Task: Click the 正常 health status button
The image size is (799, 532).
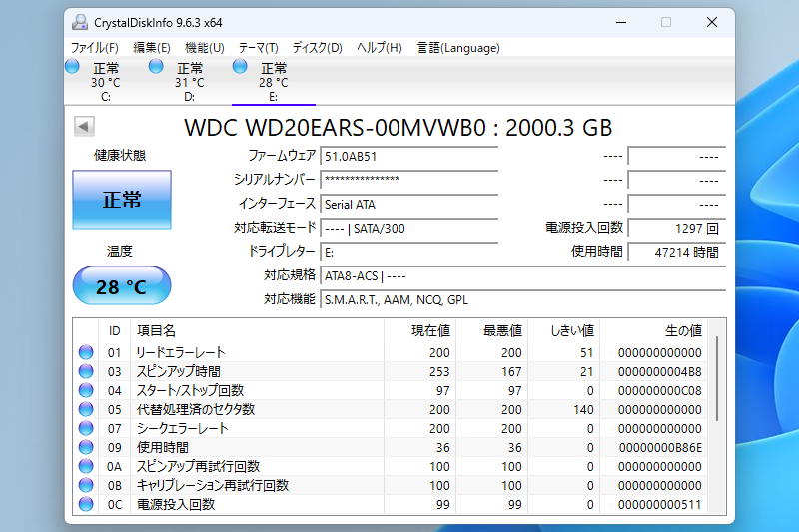Action: coord(122,199)
